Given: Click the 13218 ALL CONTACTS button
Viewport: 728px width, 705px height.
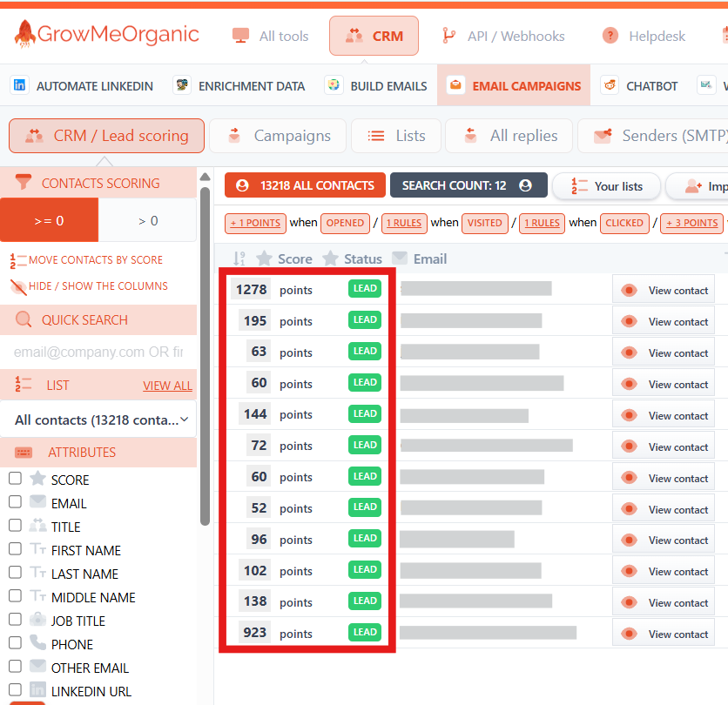Looking at the screenshot, I should click(x=305, y=185).
